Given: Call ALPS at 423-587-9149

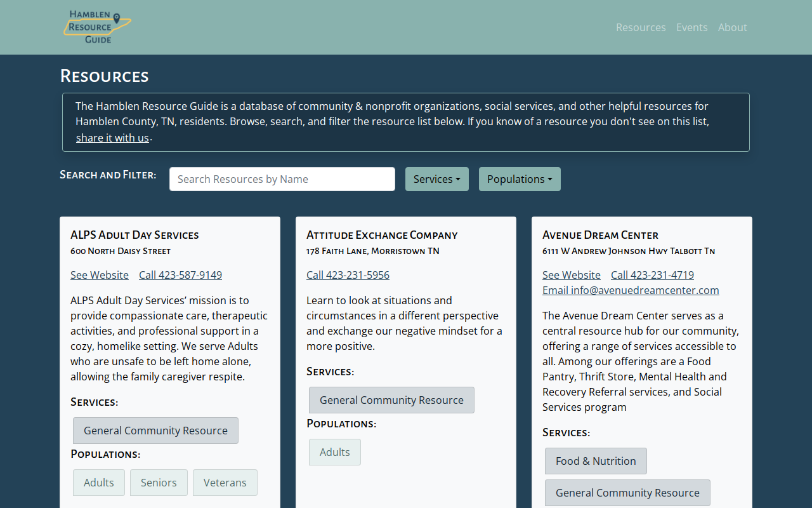Looking at the screenshot, I should tap(180, 275).
